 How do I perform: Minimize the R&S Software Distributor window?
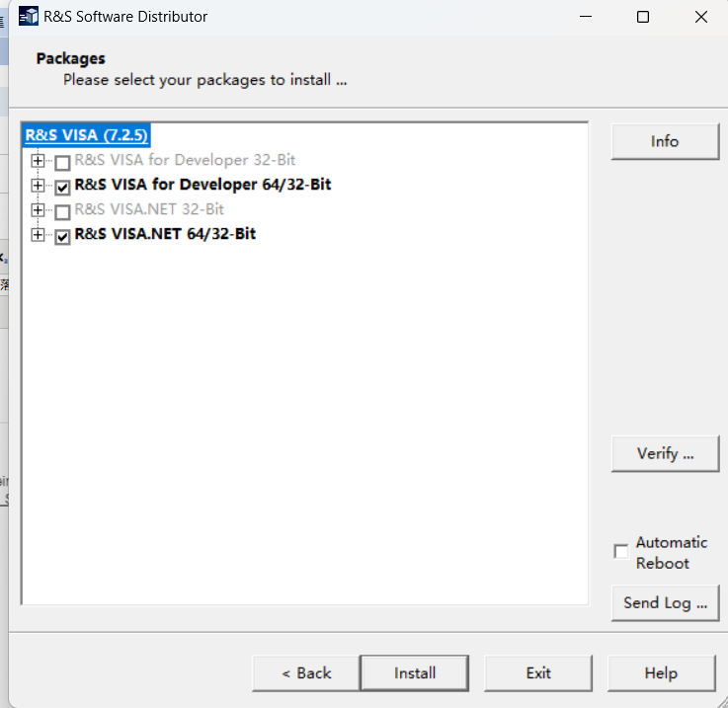click(586, 17)
